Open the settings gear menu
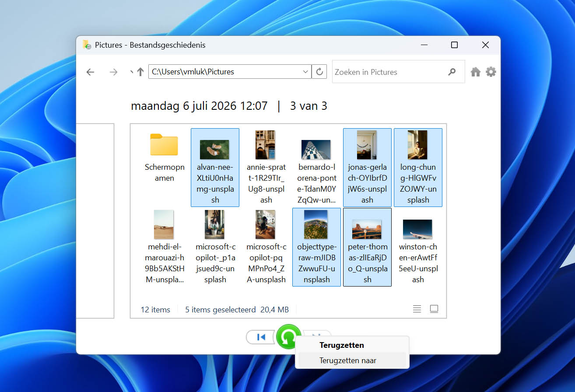The image size is (575, 392). point(491,72)
